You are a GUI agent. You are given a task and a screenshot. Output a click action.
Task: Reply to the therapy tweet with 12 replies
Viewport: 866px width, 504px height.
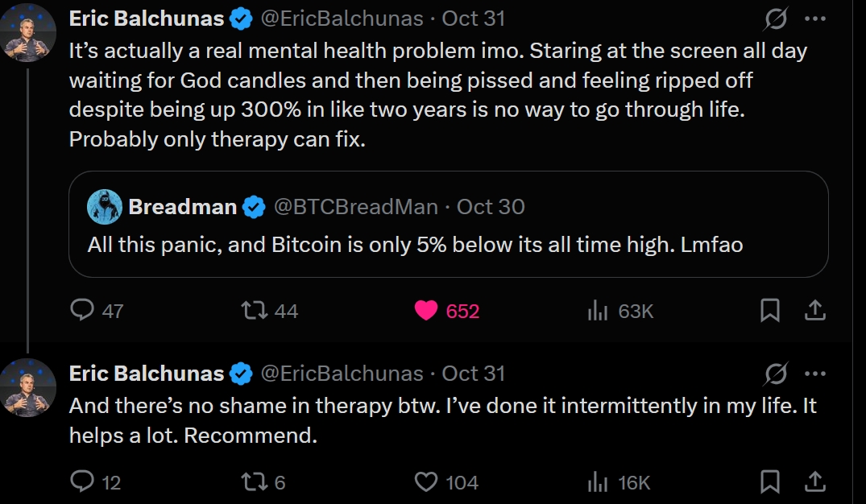[x=82, y=481]
